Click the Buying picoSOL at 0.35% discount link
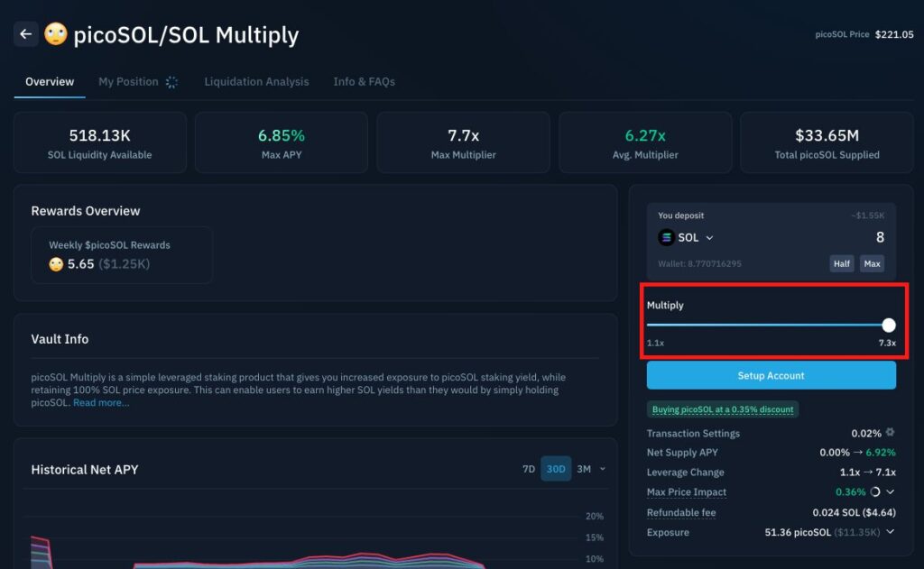This screenshot has width=924, height=569. pos(723,409)
